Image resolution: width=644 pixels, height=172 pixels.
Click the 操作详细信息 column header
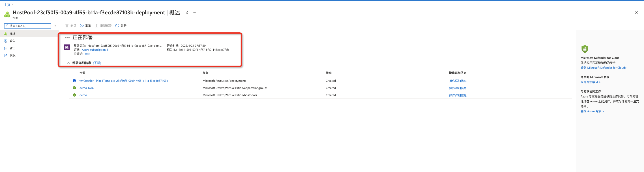457,73
